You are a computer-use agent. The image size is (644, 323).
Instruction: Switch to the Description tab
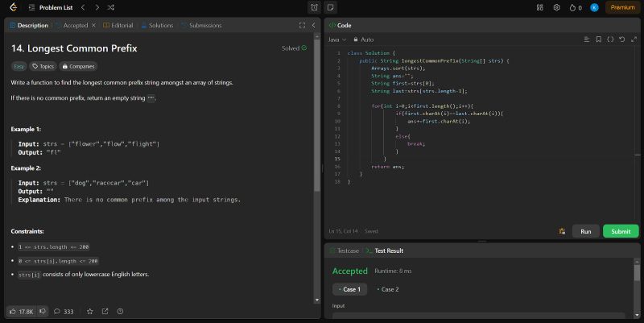tap(29, 25)
